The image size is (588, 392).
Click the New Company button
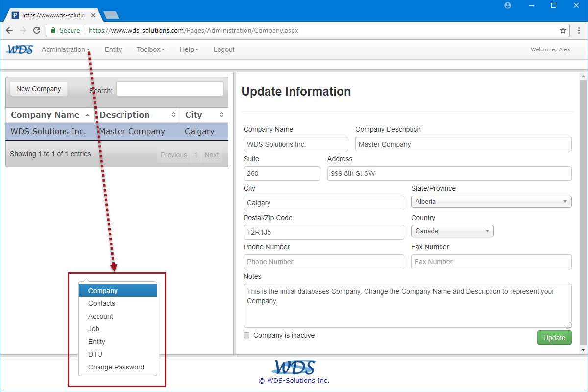click(39, 89)
